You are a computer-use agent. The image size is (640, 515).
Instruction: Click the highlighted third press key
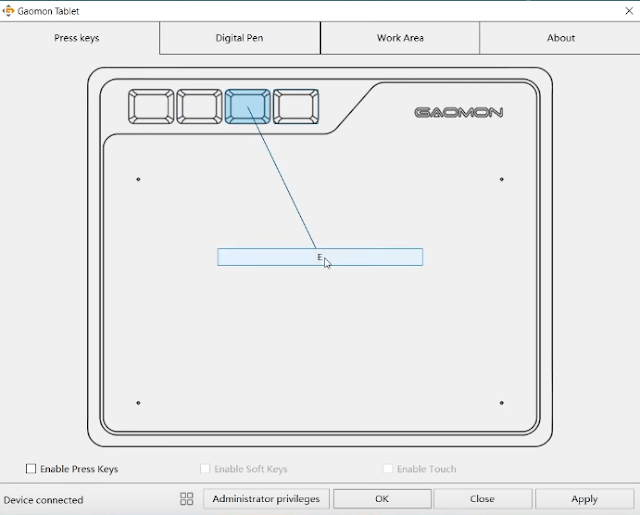click(247, 107)
